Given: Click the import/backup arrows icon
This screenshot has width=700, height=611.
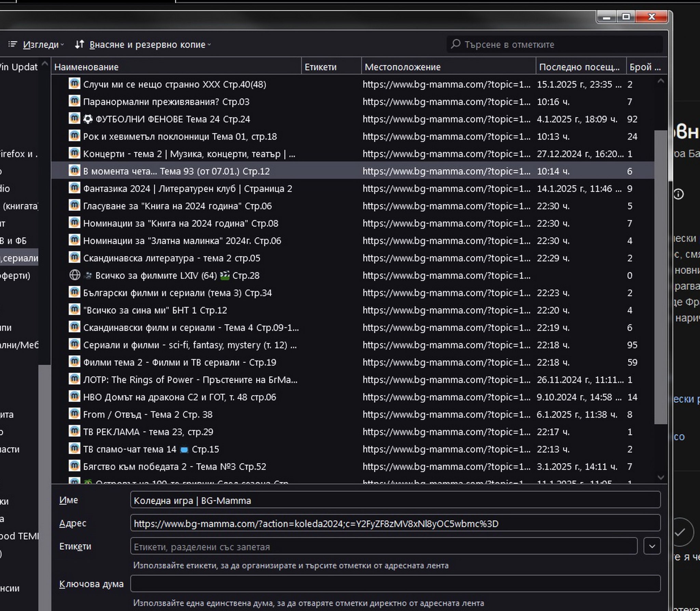Looking at the screenshot, I should [79, 44].
